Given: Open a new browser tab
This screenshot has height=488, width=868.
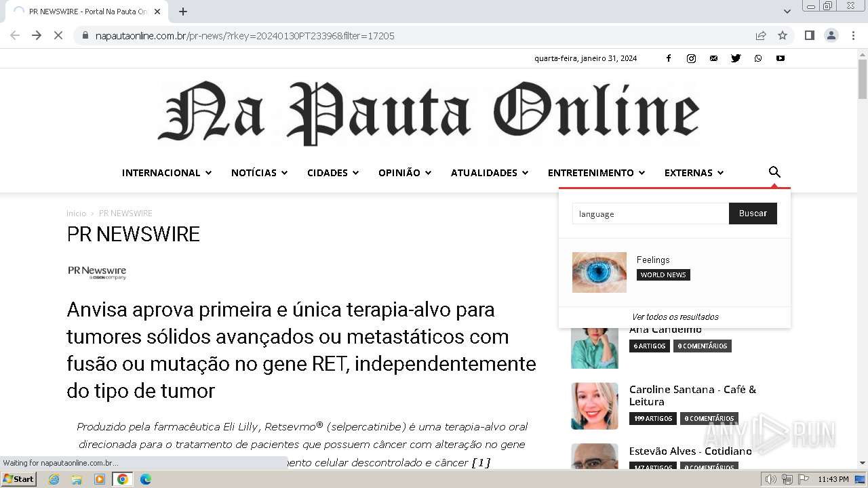Looking at the screenshot, I should tap(183, 12).
